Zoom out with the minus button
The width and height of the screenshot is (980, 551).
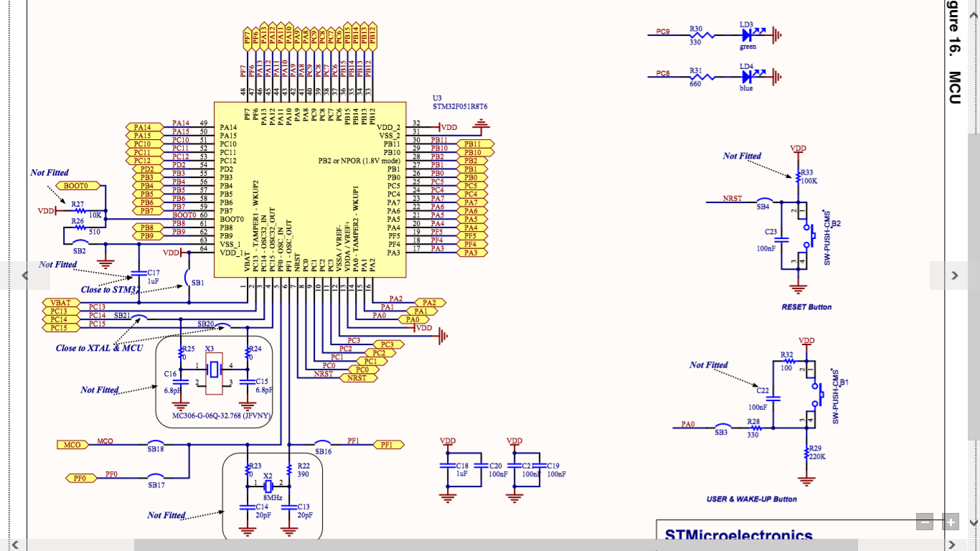[925, 522]
